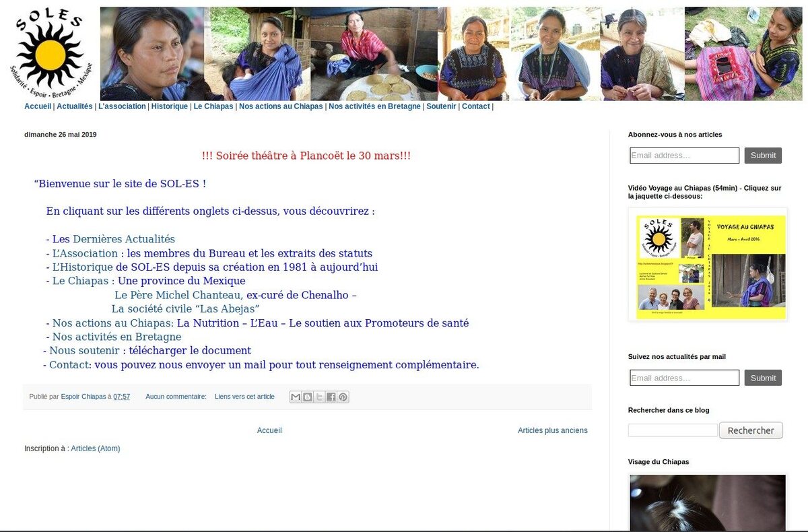Viewport: 808px width, 532px height.
Task: Click Nos actions au Chiapas link in post
Action: tap(113, 323)
